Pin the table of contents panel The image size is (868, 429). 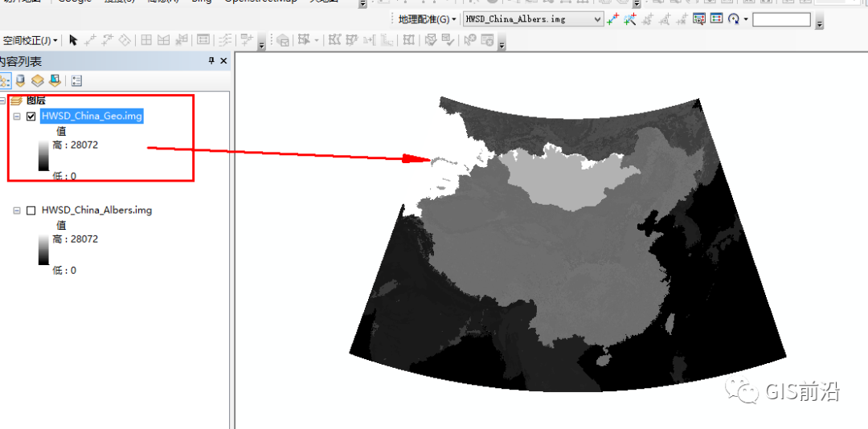211,61
